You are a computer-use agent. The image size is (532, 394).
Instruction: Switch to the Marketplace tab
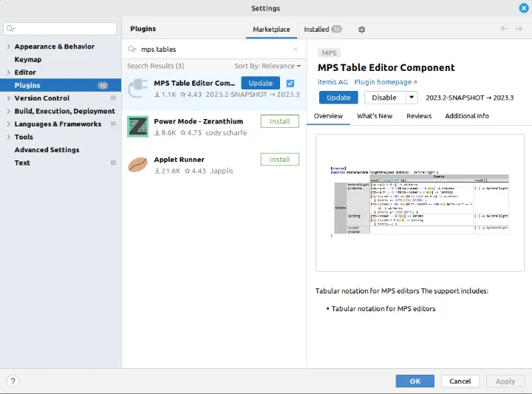click(271, 30)
